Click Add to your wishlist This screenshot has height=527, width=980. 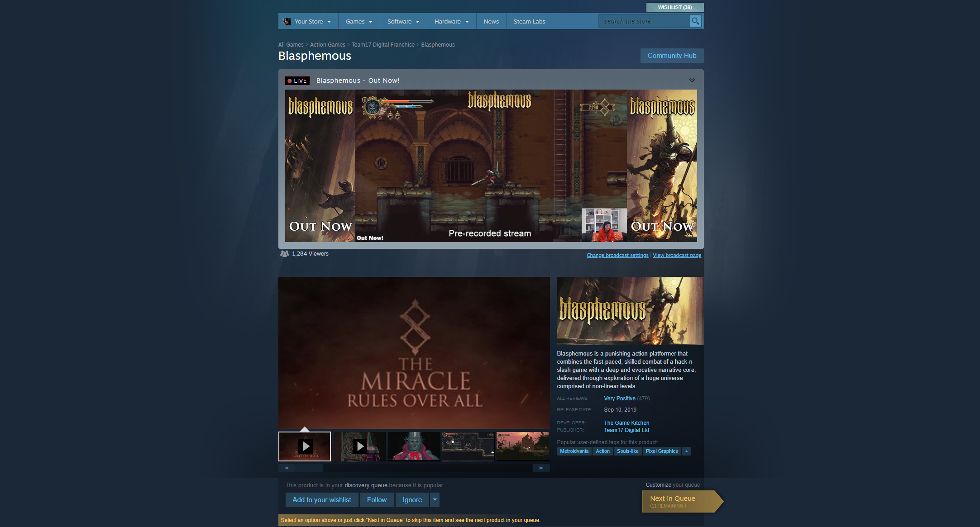click(322, 500)
